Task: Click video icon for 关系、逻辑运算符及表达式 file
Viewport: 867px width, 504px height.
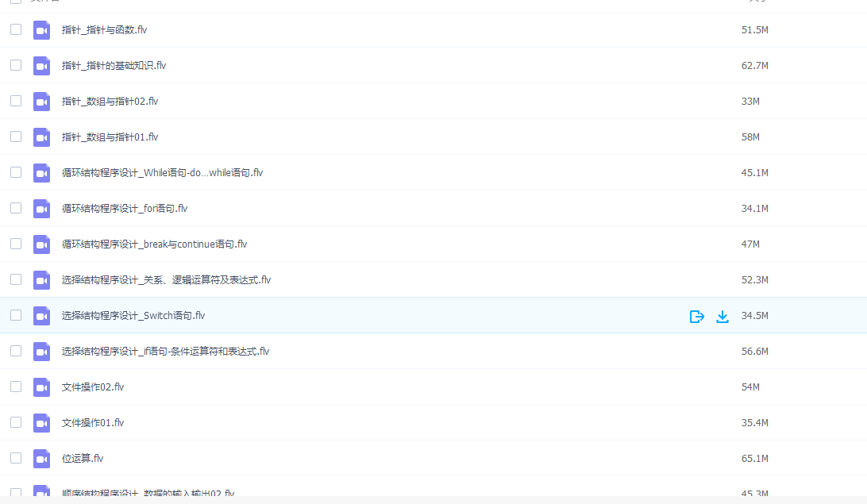Action: pyautogui.click(x=41, y=280)
